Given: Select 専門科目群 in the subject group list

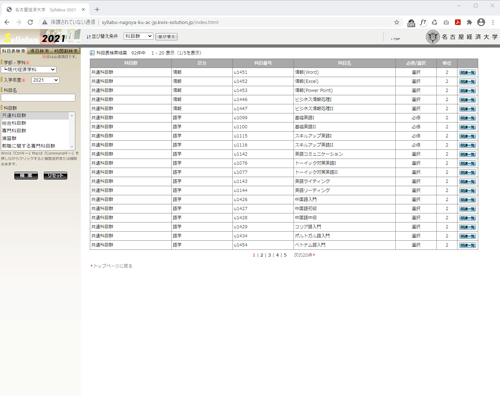Looking at the screenshot, I should tap(35, 131).
